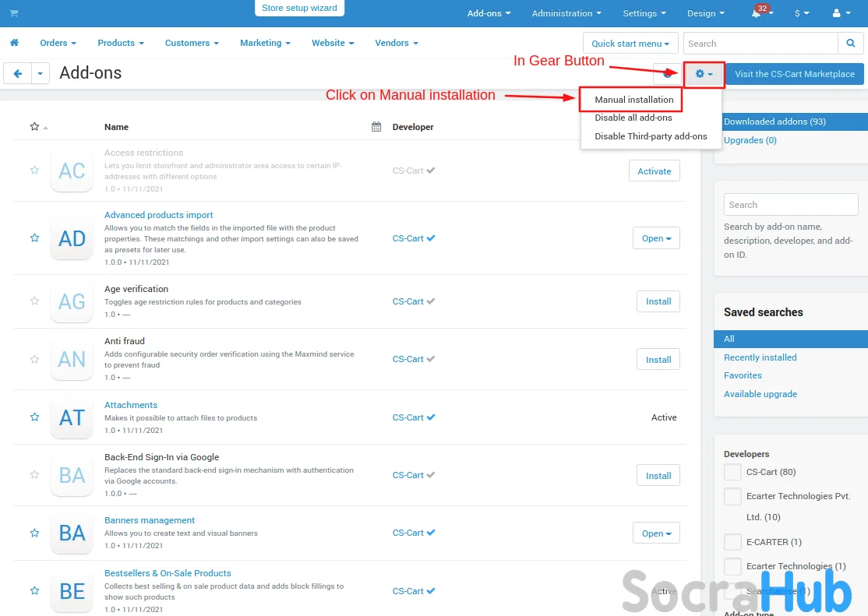The width and height of the screenshot is (868, 616).
Task: Open the notifications bell icon
Action: [756, 12]
